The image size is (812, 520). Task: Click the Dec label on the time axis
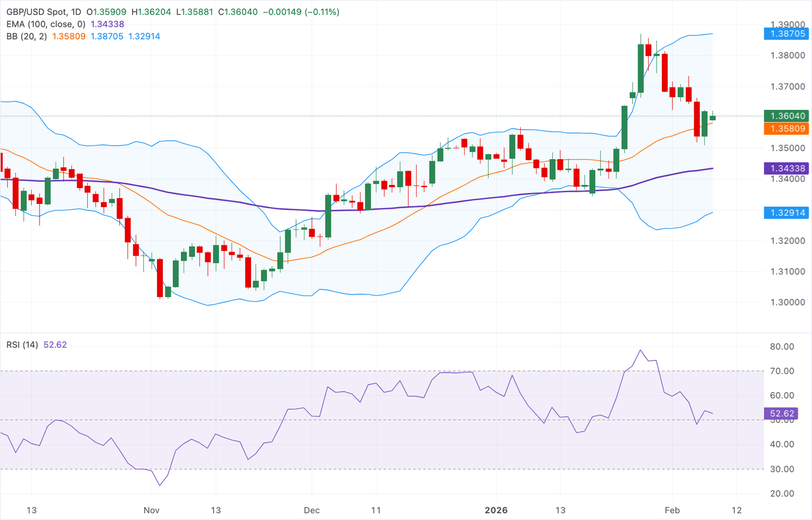[312, 510]
